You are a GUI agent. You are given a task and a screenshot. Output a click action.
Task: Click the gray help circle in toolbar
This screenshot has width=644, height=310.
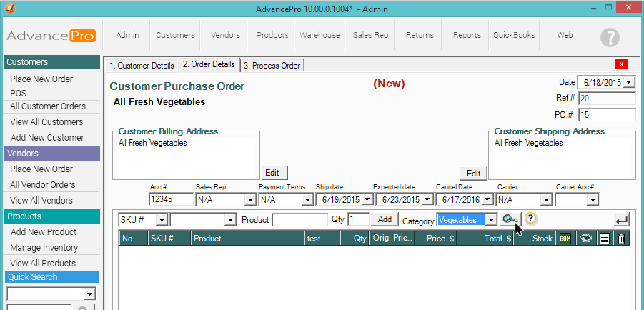pyautogui.click(x=610, y=37)
